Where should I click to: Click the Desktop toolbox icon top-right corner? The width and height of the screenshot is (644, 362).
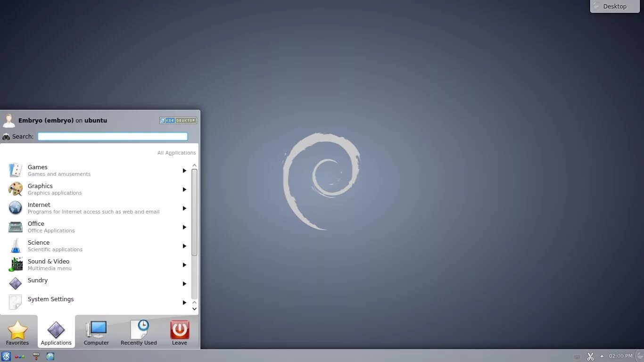597,6
